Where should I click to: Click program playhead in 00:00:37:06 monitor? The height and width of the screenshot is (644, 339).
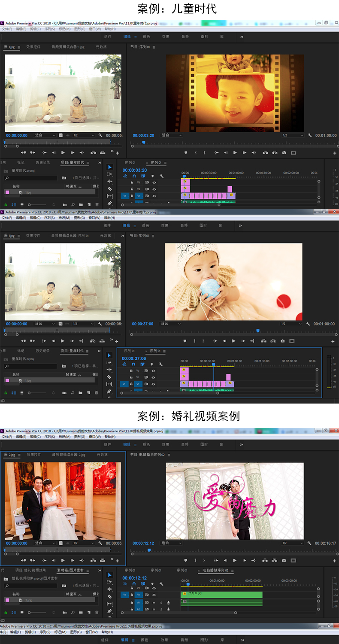[258, 331]
